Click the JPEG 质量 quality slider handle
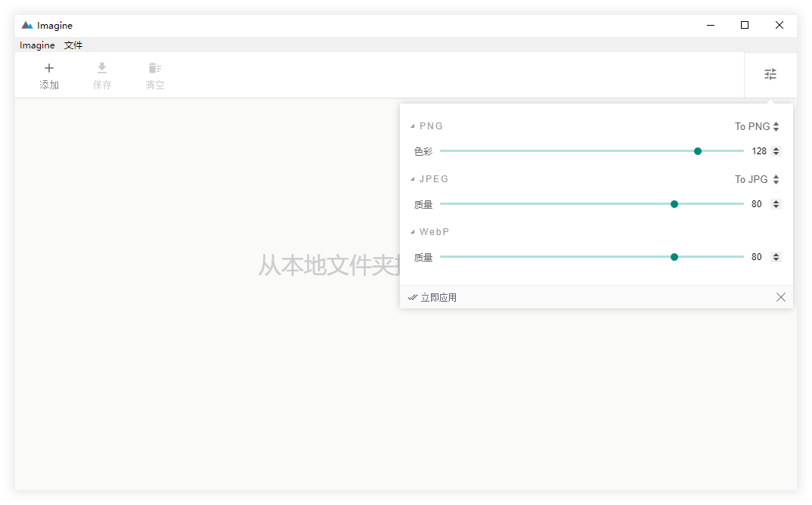 pyautogui.click(x=674, y=204)
